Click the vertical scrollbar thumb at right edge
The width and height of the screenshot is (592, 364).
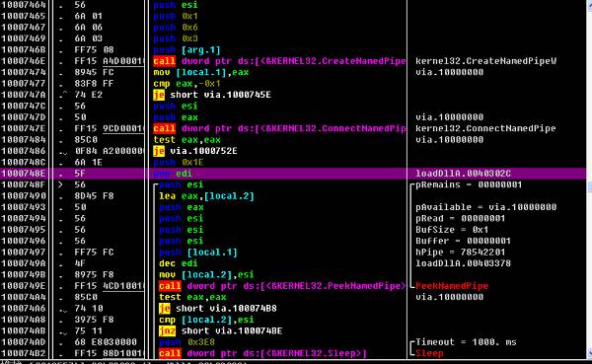(589, 186)
